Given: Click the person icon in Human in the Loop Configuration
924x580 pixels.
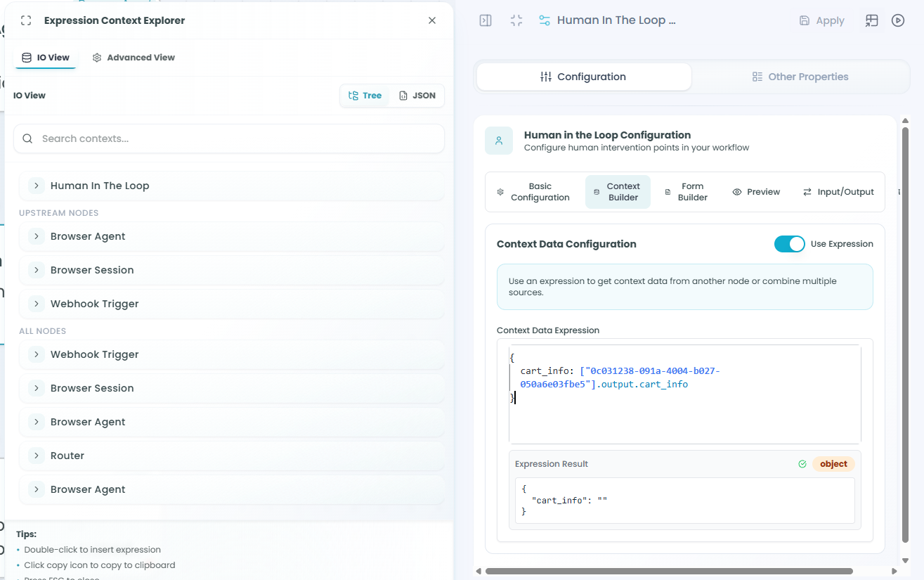Looking at the screenshot, I should [499, 141].
